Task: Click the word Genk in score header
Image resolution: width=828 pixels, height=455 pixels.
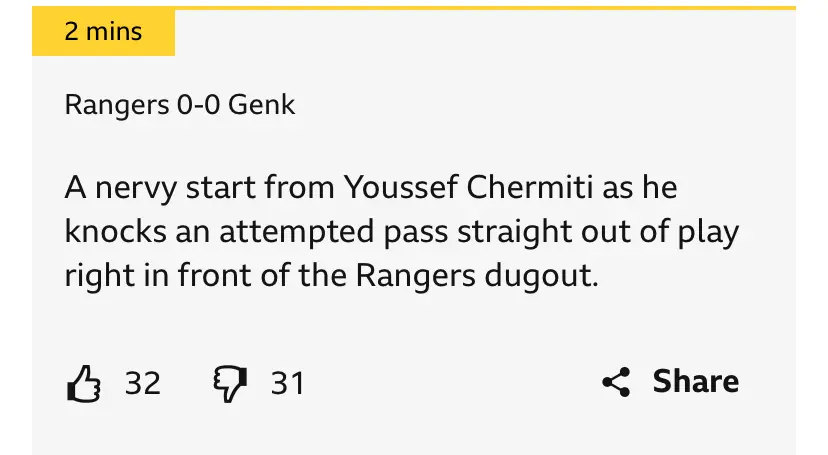Action: (x=262, y=104)
